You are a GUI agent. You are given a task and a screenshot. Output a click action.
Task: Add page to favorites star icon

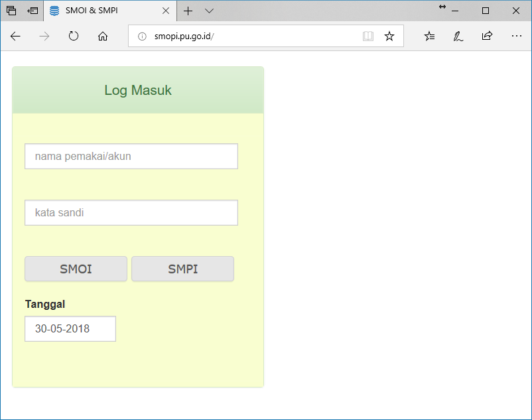point(389,36)
